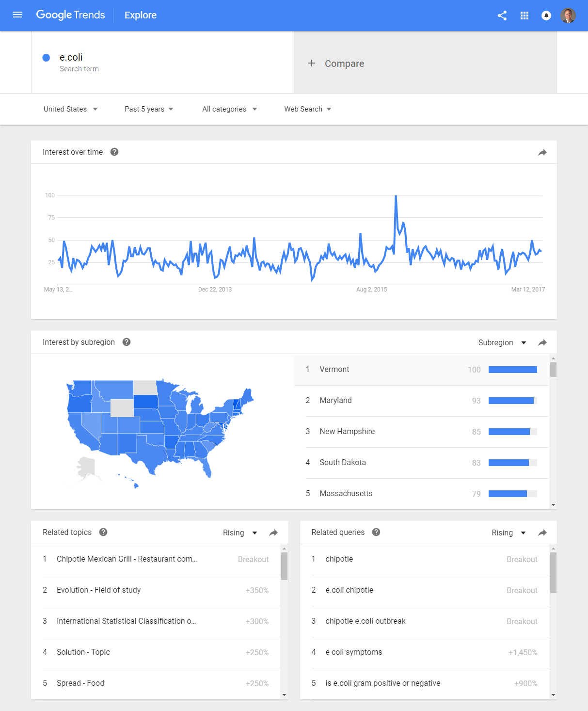Add a Compare search term
This screenshot has width=588, height=711.
tap(336, 64)
